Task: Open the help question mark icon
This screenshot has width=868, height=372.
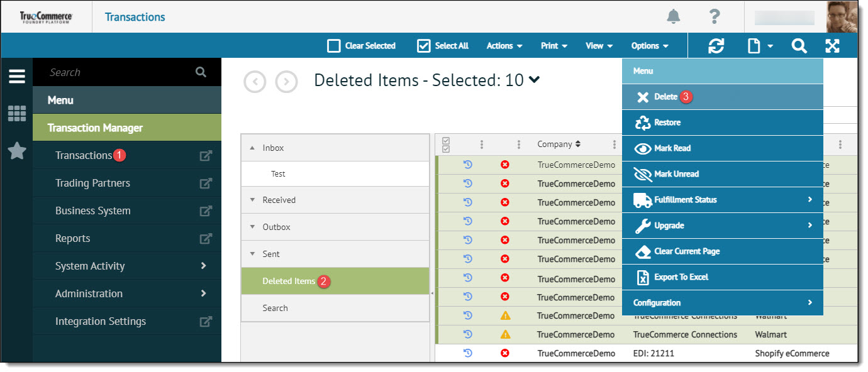Action: click(x=714, y=17)
